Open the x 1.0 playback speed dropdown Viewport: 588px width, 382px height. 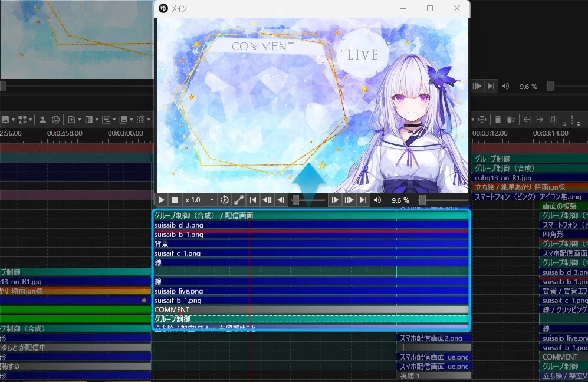(200, 200)
